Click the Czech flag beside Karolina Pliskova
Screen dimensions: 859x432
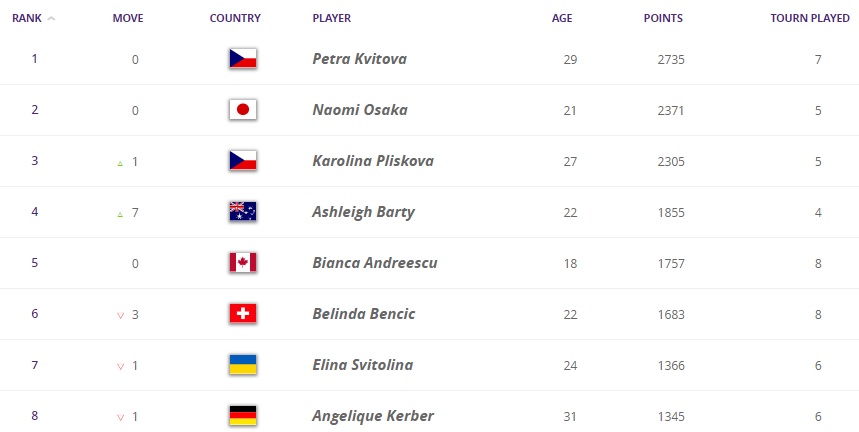(x=243, y=161)
